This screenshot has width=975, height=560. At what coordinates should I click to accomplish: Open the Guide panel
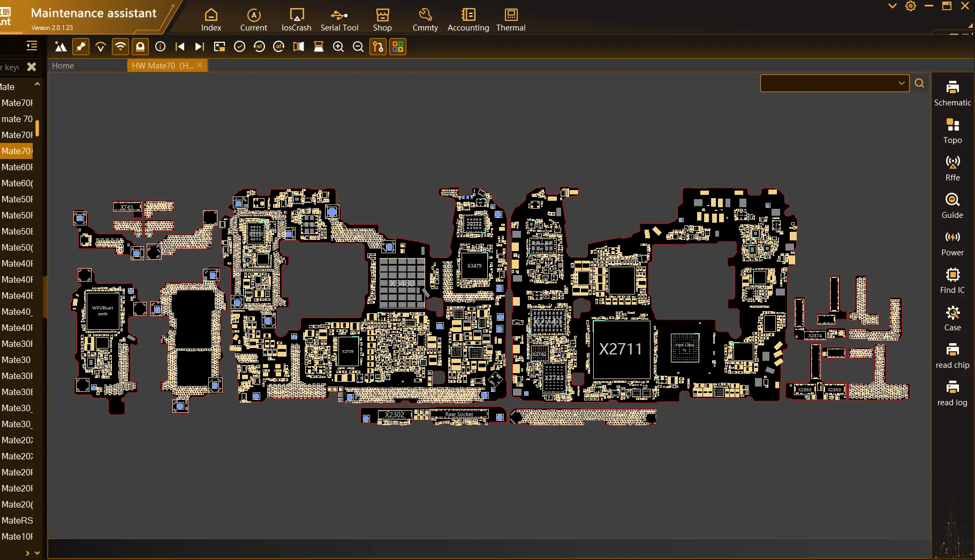click(953, 206)
